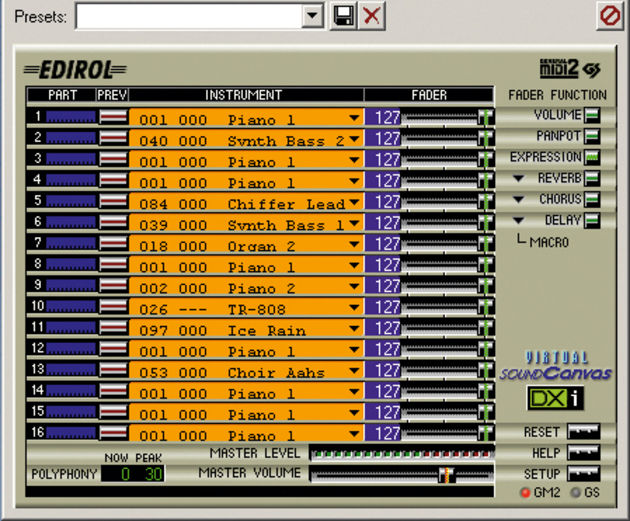Image resolution: width=630 pixels, height=521 pixels.
Task: Click Part 1 blue level meter
Action: (71, 117)
